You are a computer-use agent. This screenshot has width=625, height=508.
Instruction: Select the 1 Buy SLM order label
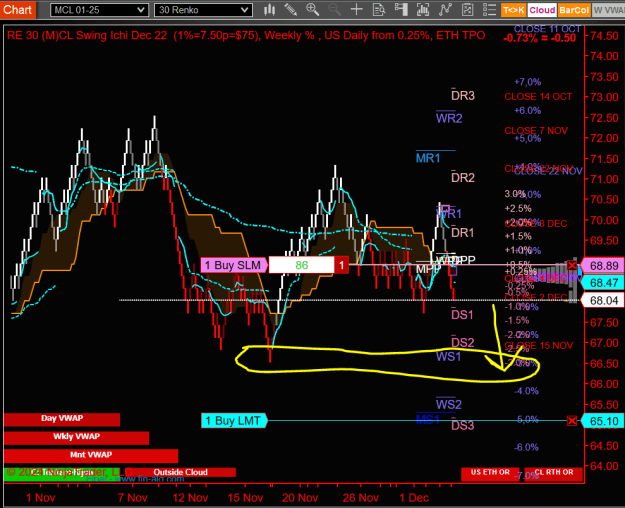click(x=234, y=265)
